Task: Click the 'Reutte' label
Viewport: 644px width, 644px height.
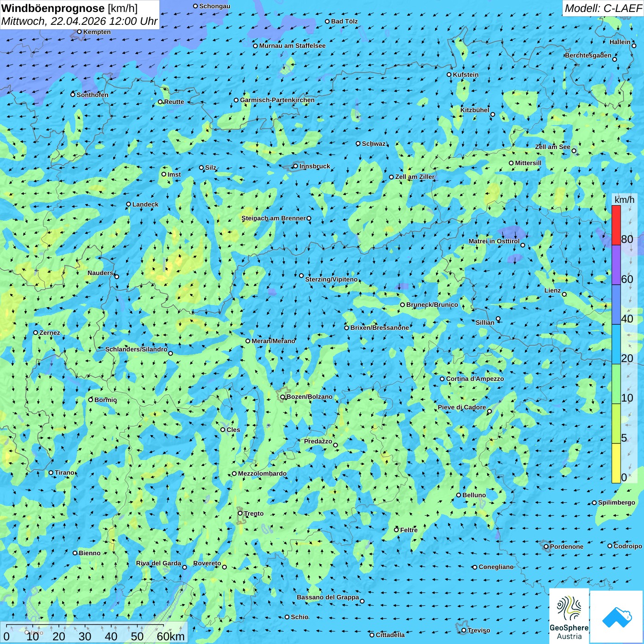Action: (x=174, y=102)
